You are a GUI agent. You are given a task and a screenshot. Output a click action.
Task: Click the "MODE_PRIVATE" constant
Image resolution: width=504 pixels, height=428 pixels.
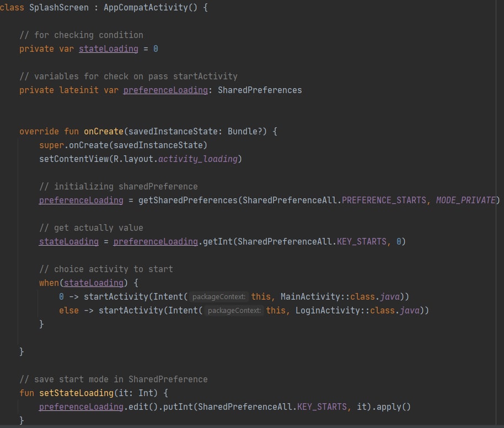466,201
